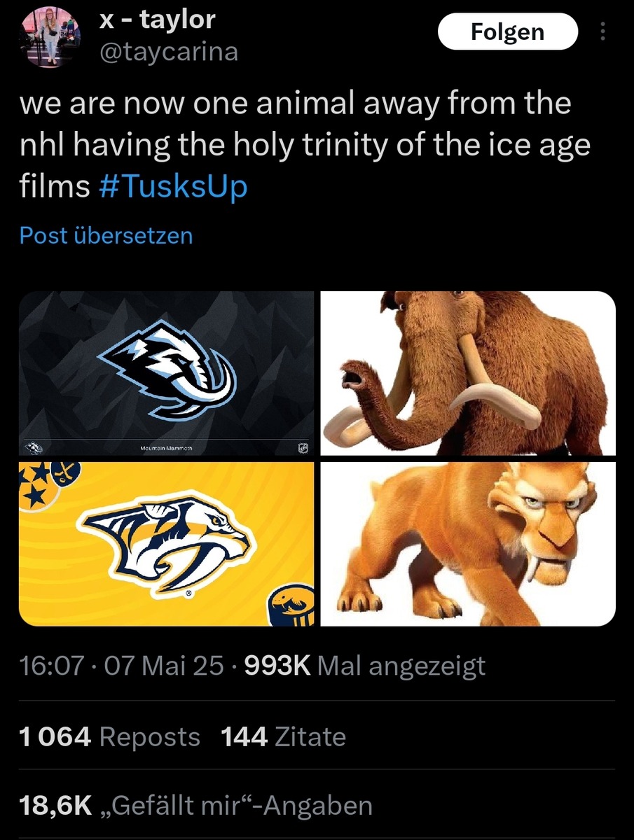Show the 144 Zitate quote posts

point(283,737)
